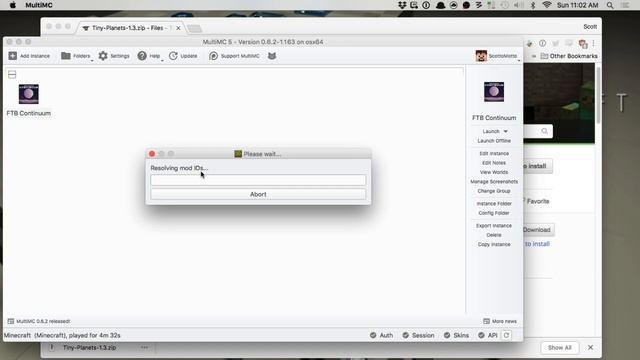Click Change Group
The width and height of the screenshot is (640, 360).
point(494,191)
